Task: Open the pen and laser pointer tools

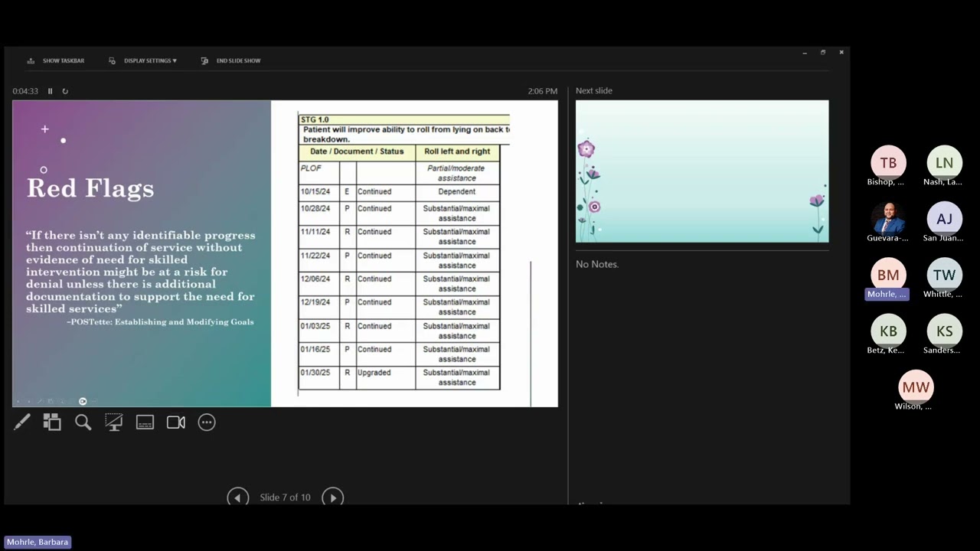Action: (21, 422)
